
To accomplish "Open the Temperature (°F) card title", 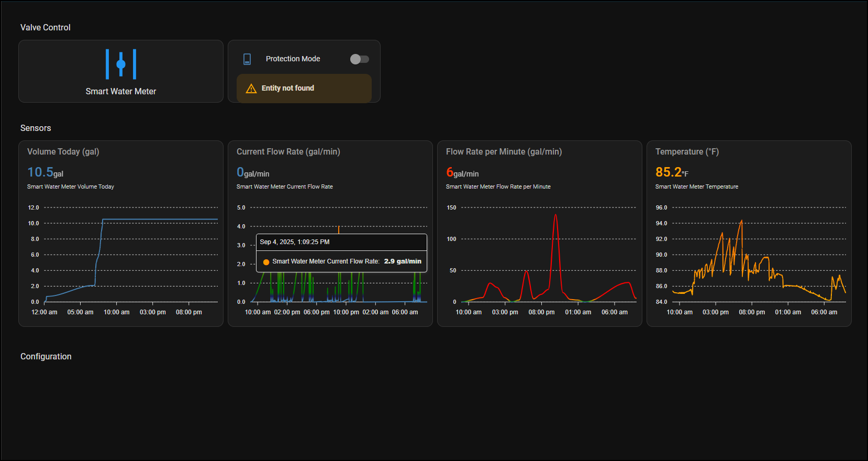I will pos(687,152).
